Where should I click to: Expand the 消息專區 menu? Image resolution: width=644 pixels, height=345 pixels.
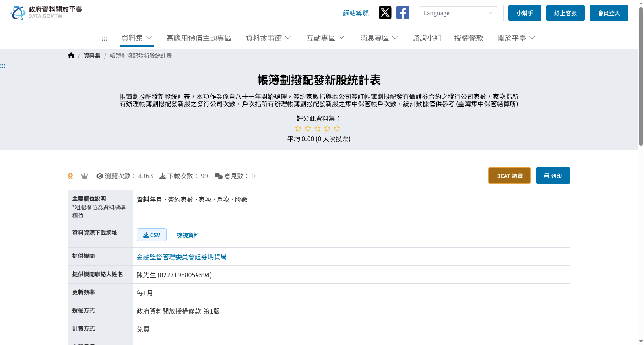pyautogui.click(x=379, y=38)
